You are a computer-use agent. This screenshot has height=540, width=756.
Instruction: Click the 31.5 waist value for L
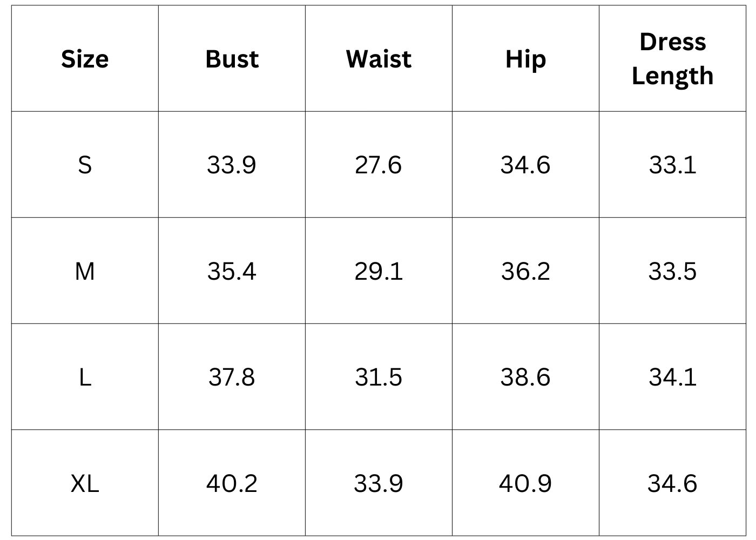click(x=379, y=377)
